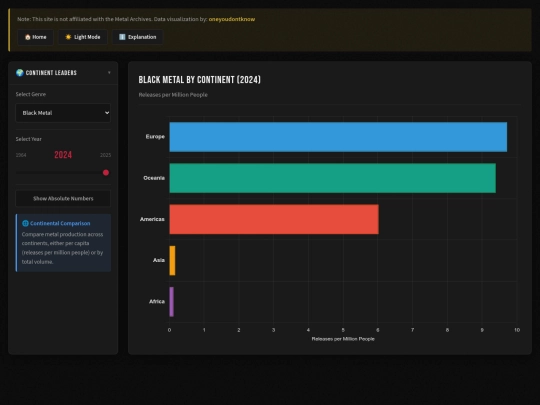Click the Africa purple bar
The height and width of the screenshot is (405, 540).
pyautogui.click(x=172, y=302)
